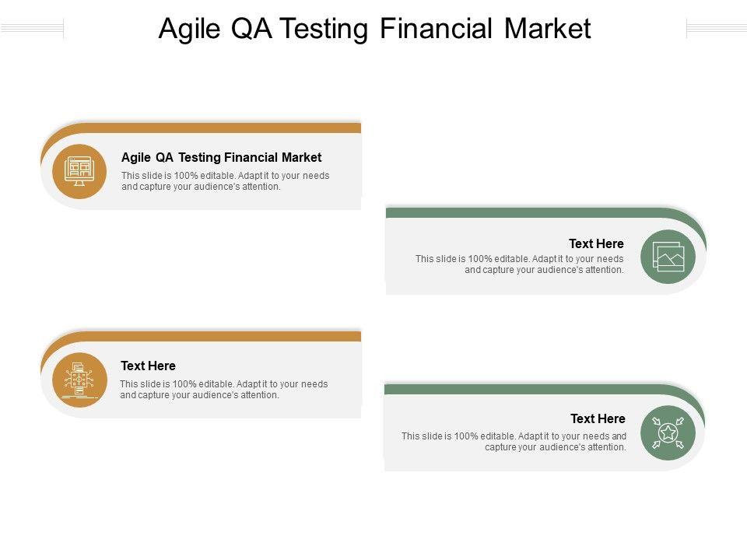747x560 pixels.
Task: Select the circuit chip document icon
Action: click(79, 380)
